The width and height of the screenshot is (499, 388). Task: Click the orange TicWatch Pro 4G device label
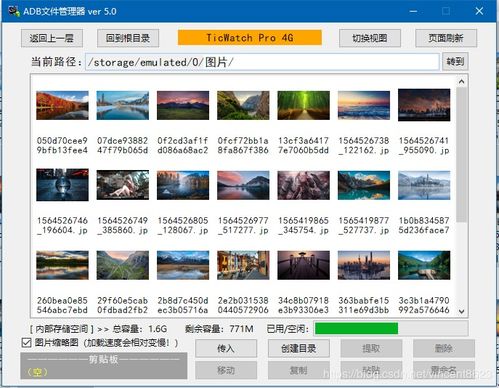point(250,37)
